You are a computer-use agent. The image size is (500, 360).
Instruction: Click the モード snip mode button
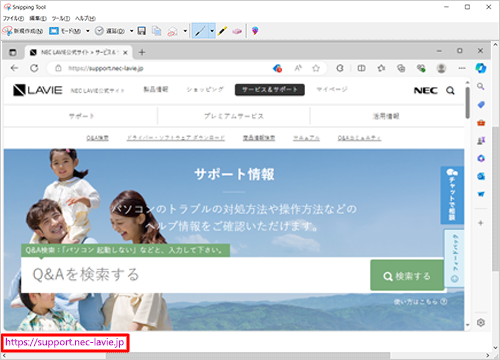pos(65,31)
